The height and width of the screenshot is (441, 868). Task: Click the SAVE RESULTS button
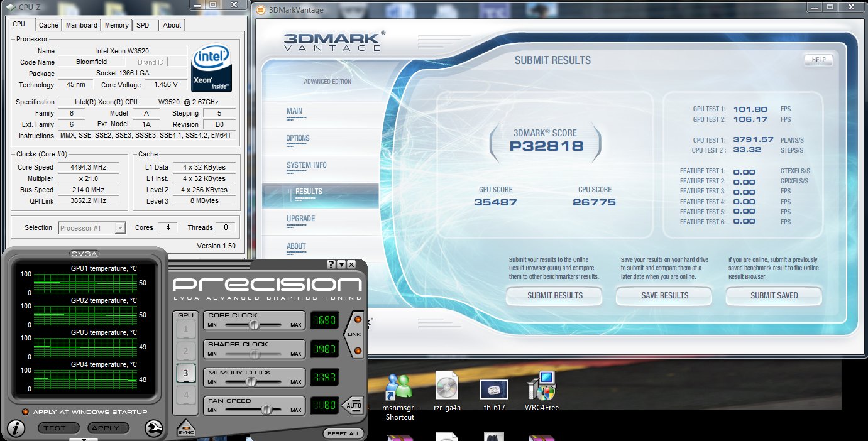click(x=665, y=295)
